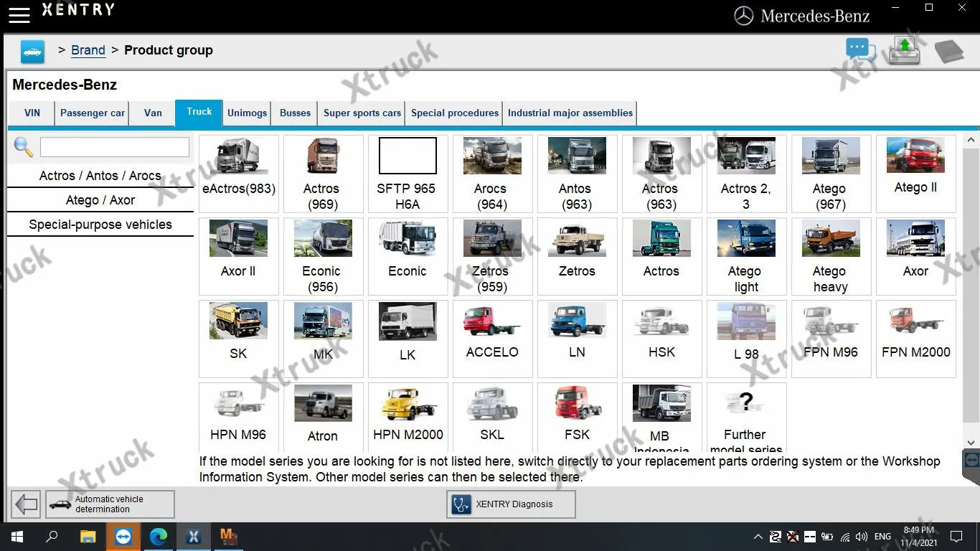Open the book documentation icon
The image size is (980, 551).
[x=949, y=51]
